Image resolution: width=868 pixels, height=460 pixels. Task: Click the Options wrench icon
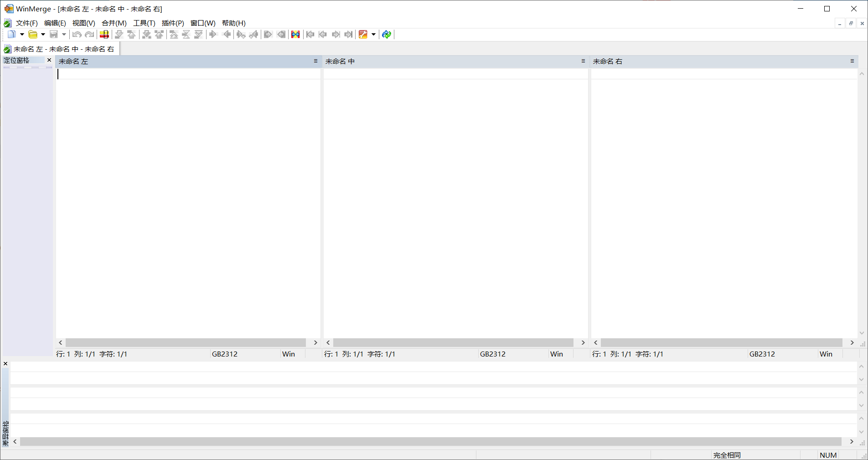(363, 34)
